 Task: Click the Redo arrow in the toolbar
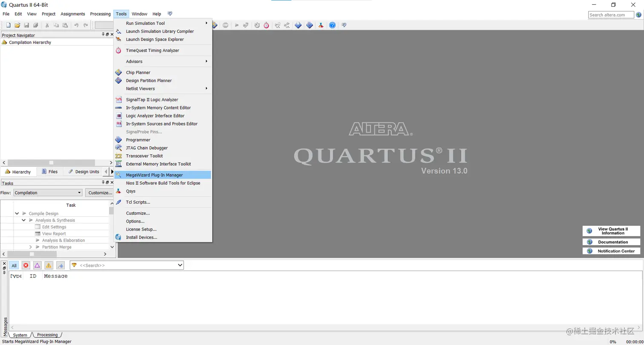(86, 25)
